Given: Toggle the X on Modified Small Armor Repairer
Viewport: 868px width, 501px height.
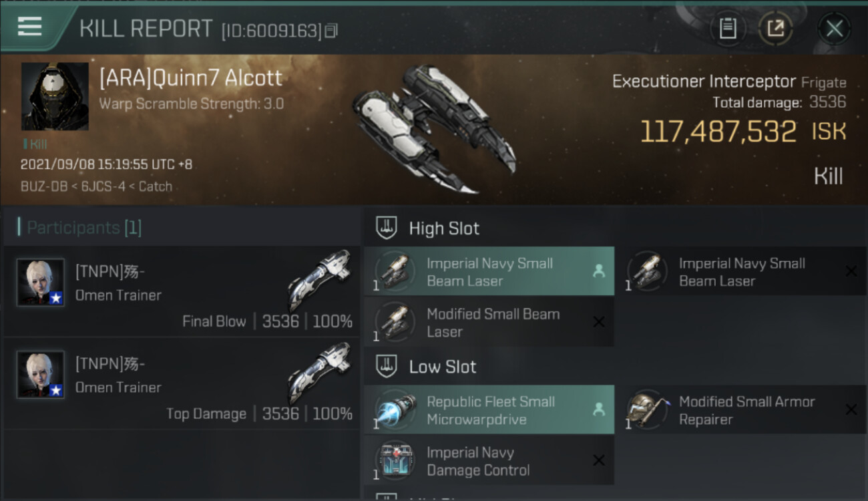Looking at the screenshot, I should pos(851,409).
